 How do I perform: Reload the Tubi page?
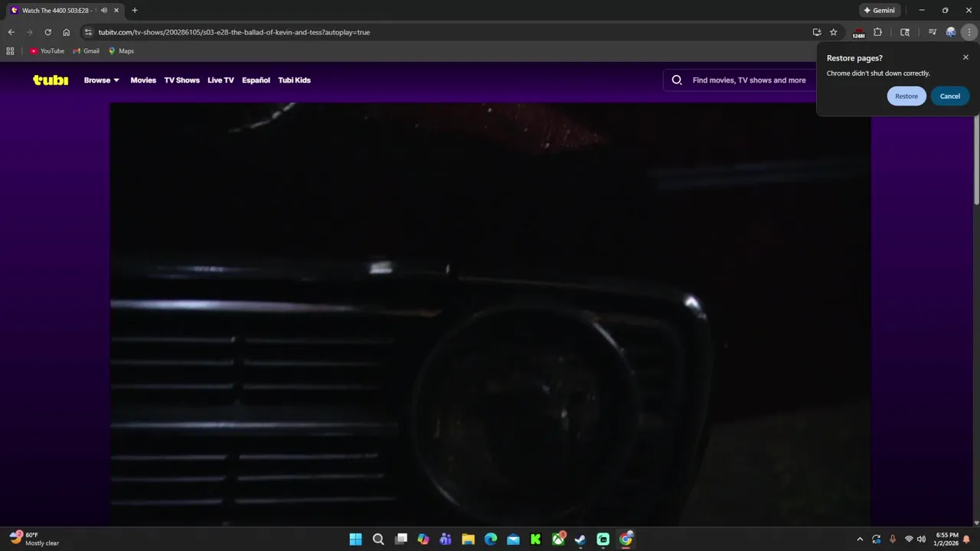47,32
